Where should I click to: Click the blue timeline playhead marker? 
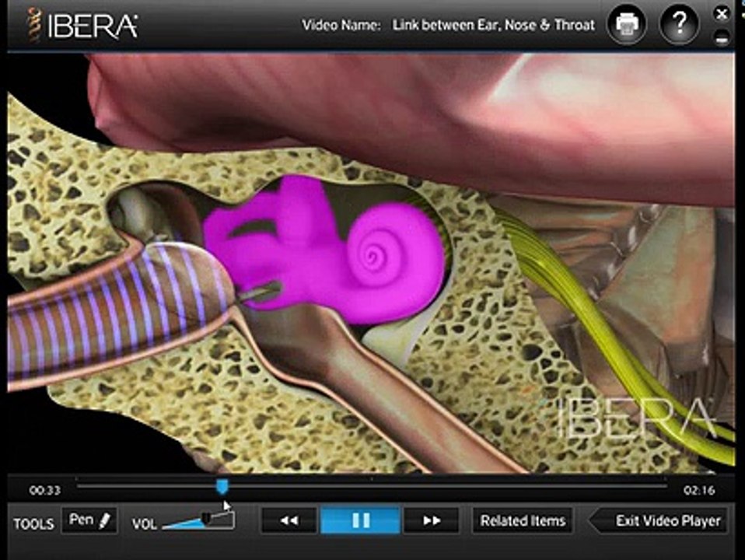point(222,486)
